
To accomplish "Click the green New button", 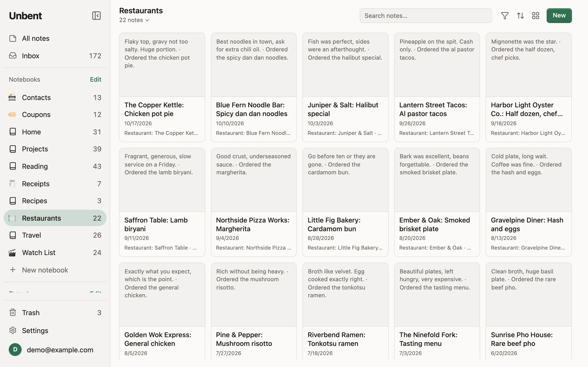I will pyautogui.click(x=559, y=16).
